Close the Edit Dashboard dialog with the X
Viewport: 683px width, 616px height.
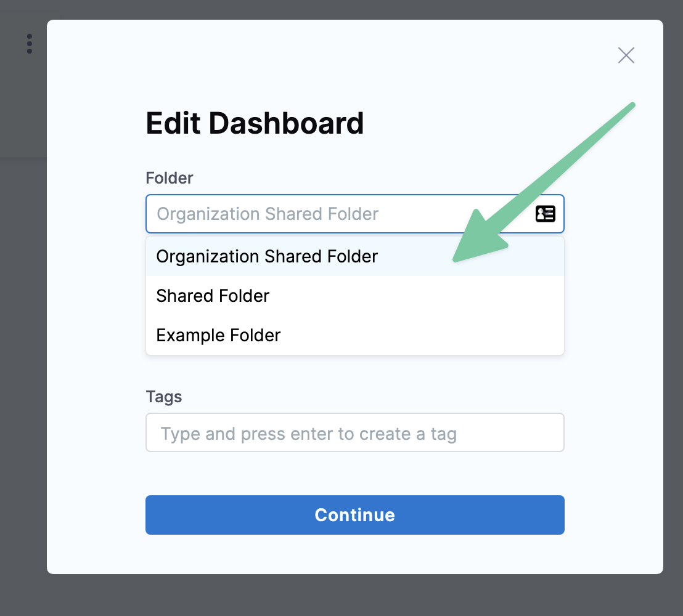tap(626, 55)
